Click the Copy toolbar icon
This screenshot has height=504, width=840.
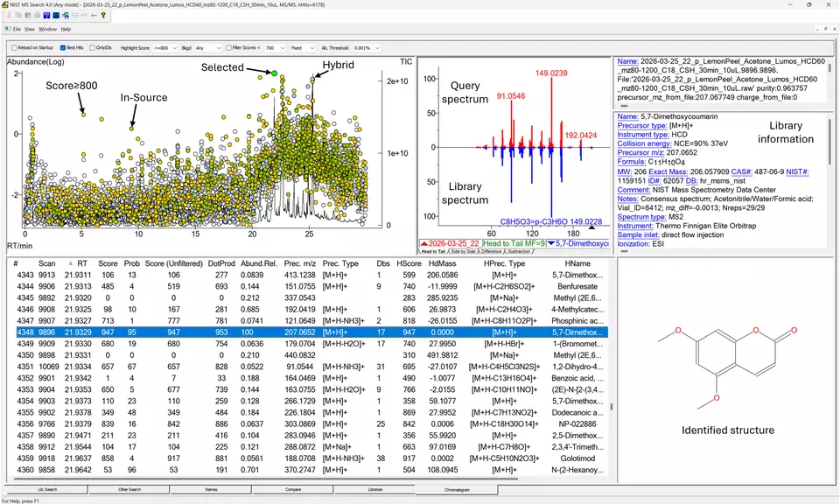(x=18, y=16)
